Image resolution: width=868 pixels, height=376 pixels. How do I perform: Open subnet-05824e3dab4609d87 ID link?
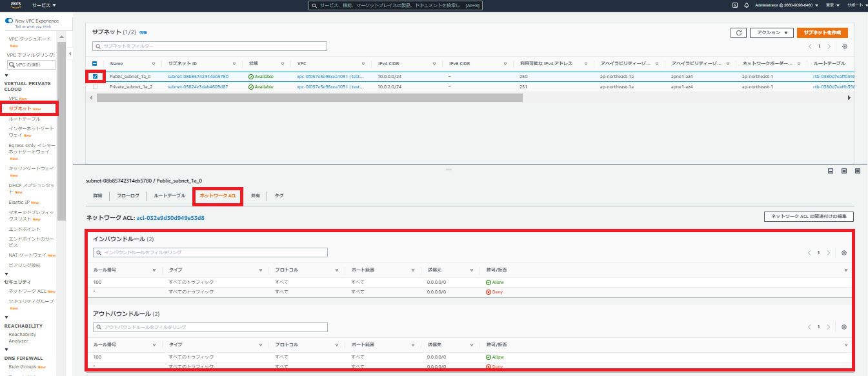[198, 86]
